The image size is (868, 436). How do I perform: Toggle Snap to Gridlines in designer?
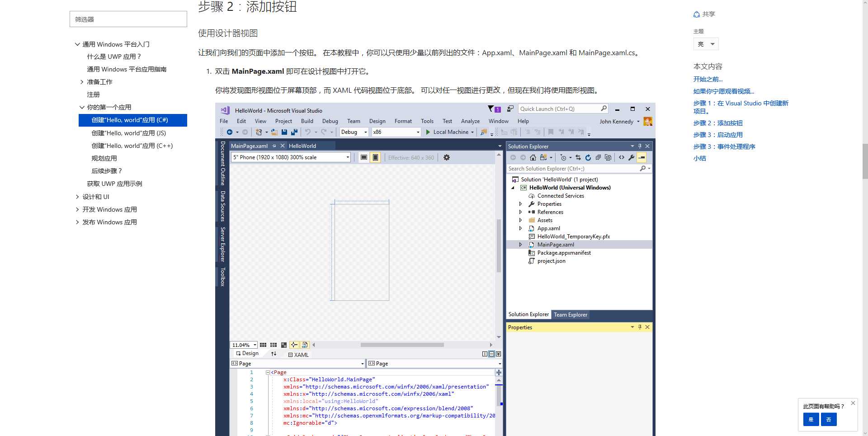tap(274, 345)
